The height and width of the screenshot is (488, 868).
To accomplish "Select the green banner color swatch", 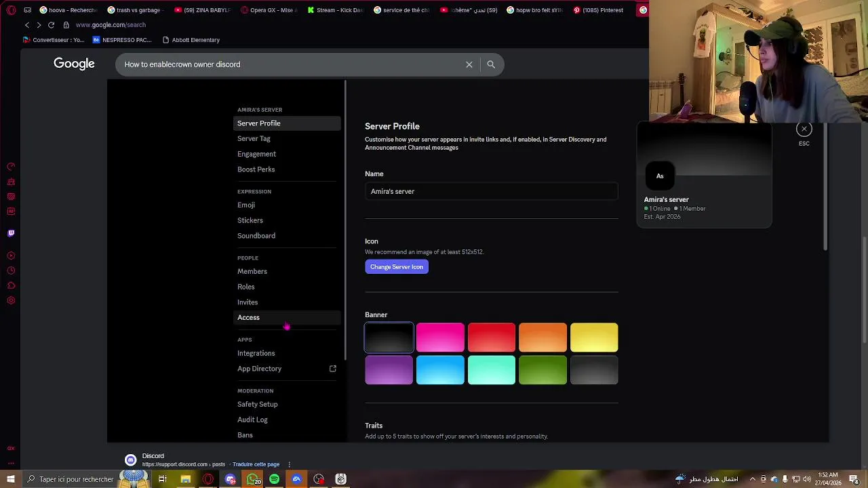I will pyautogui.click(x=542, y=370).
